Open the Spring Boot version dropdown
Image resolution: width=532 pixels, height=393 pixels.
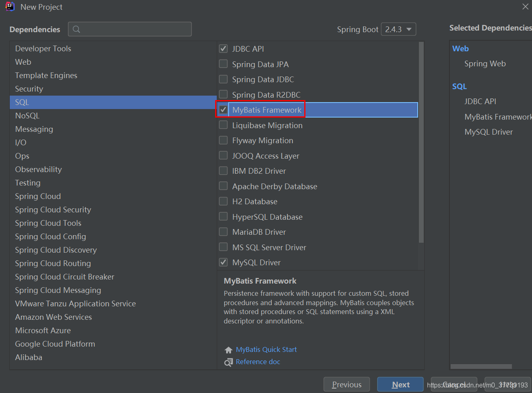pos(398,29)
